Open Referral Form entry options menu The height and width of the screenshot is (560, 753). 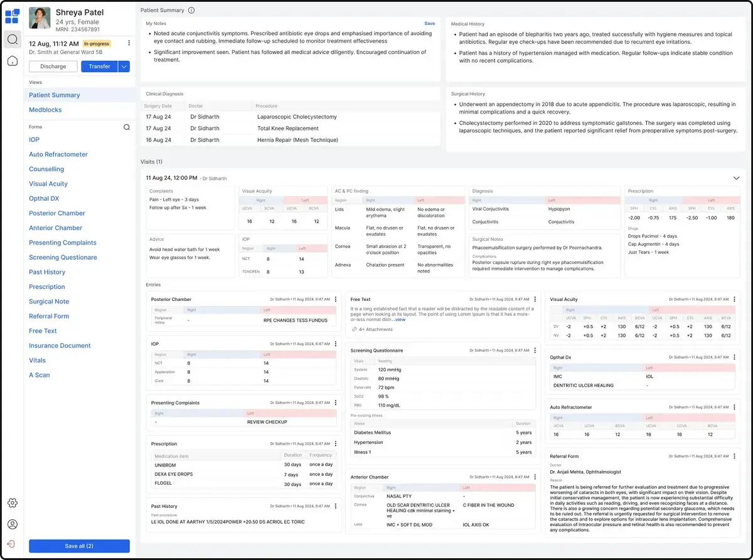[735, 456]
